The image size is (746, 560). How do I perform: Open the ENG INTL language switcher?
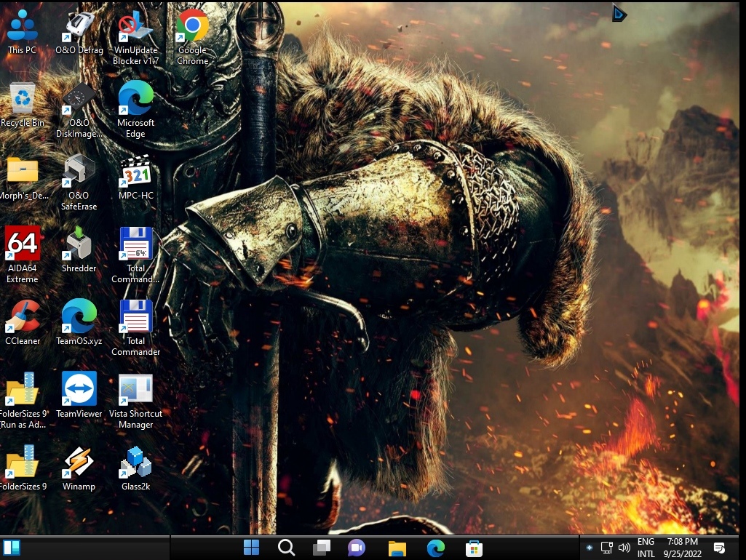pyautogui.click(x=646, y=548)
